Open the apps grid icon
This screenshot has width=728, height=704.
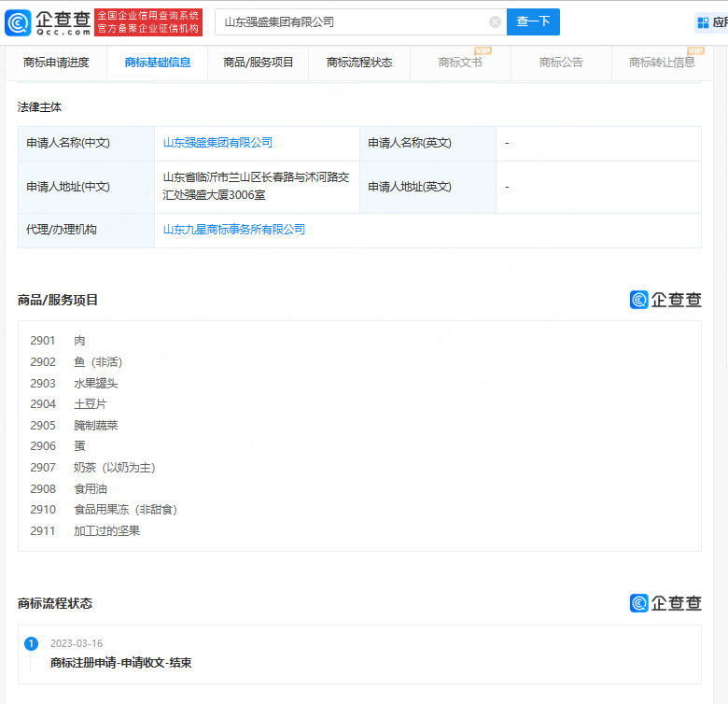click(x=703, y=22)
